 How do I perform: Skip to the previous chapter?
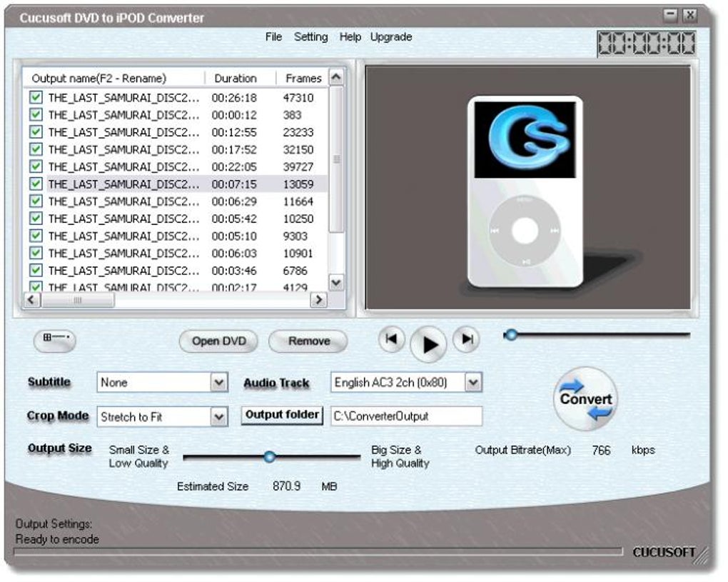point(391,339)
